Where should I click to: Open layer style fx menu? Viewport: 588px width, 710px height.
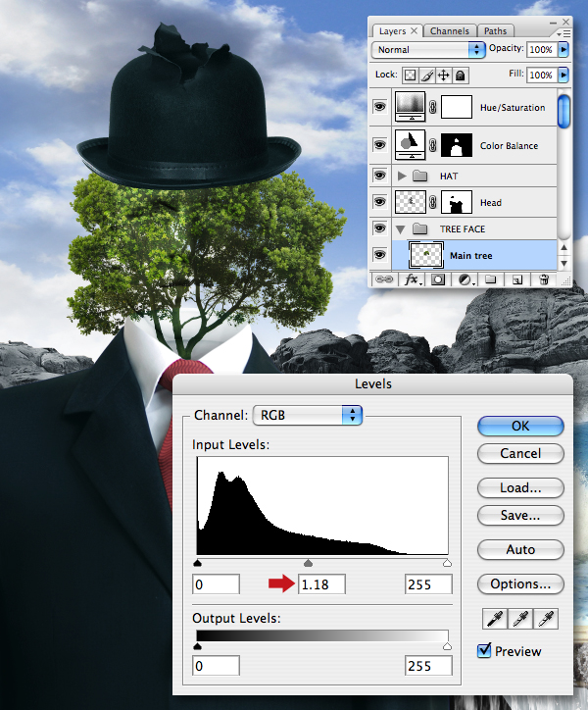[412, 279]
